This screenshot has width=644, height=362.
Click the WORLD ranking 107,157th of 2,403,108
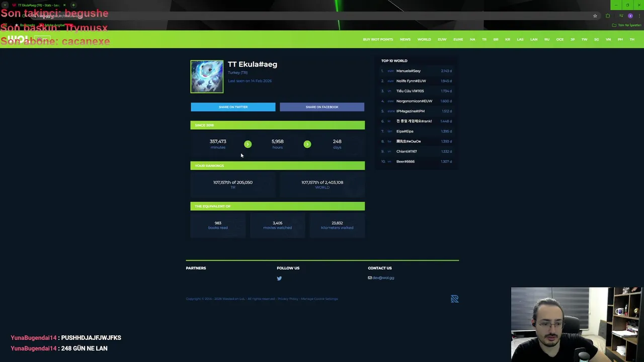(322, 183)
